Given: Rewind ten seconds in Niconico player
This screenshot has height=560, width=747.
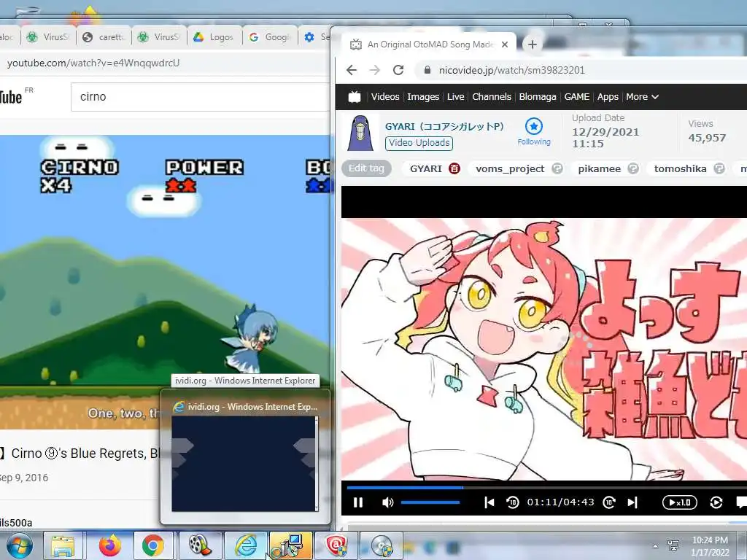Looking at the screenshot, I should point(513,502).
